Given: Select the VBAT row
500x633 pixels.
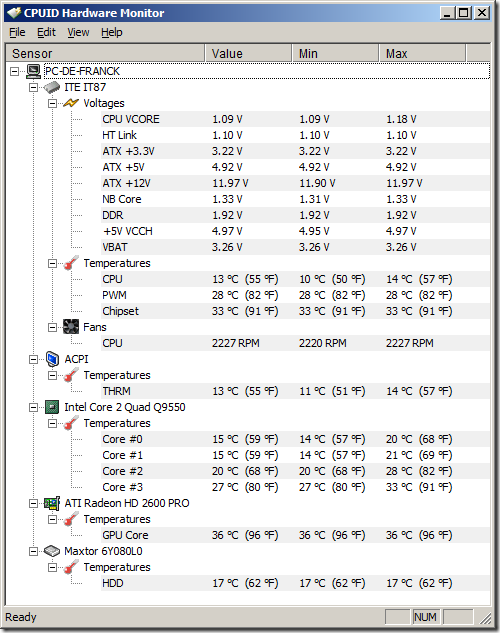Looking at the screenshot, I should pyautogui.click(x=295, y=247).
